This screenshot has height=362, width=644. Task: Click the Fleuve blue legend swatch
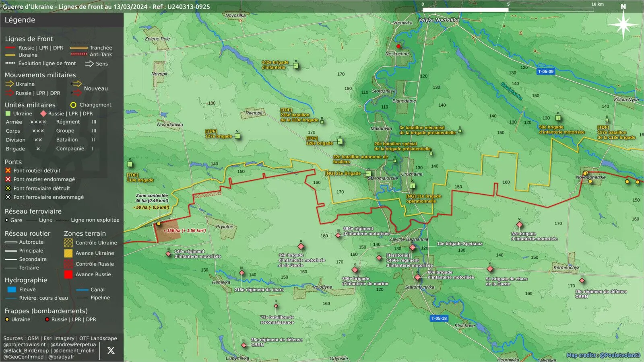coord(12,290)
